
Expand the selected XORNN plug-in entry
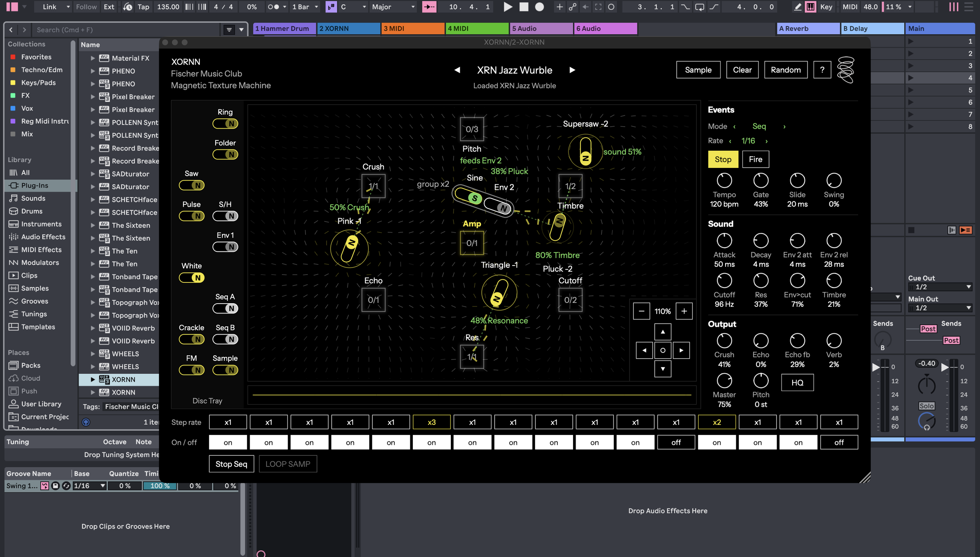point(93,379)
